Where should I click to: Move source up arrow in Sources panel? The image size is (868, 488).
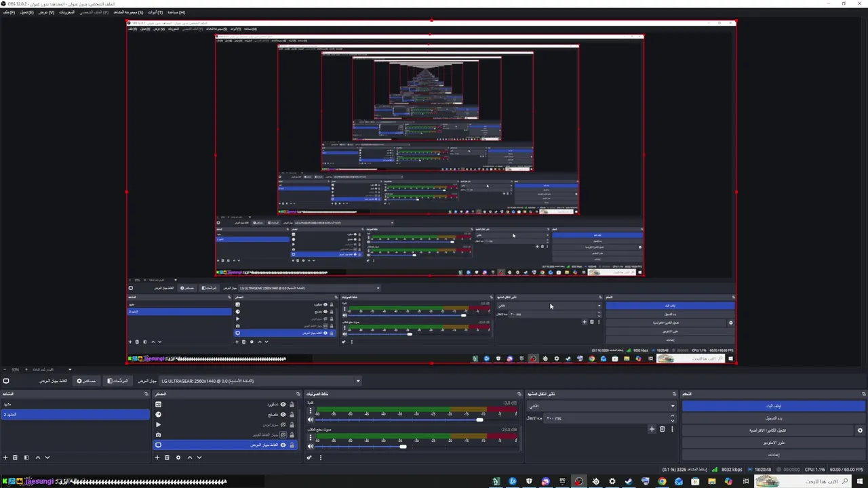pyautogui.click(x=190, y=457)
